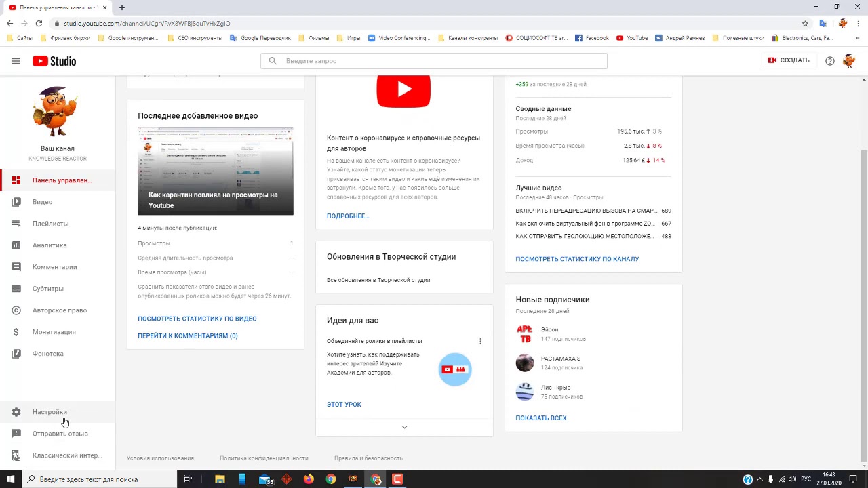Open the Плейлисты section
The height and width of the screenshot is (488, 868).
(x=58, y=224)
